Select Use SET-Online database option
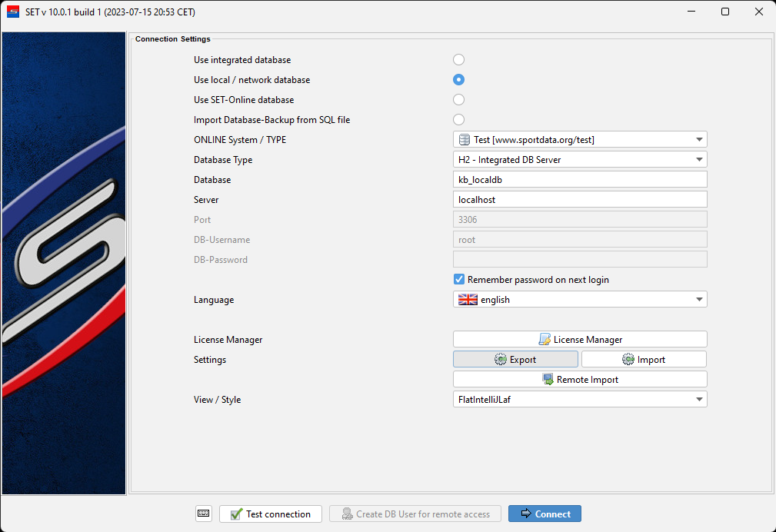This screenshot has height=532, width=776. 459,100
